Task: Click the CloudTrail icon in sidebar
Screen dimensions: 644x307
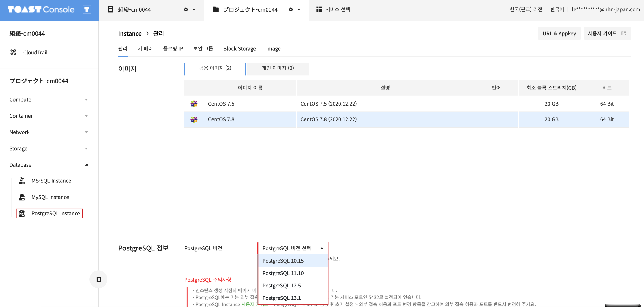Action: point(13,52)
